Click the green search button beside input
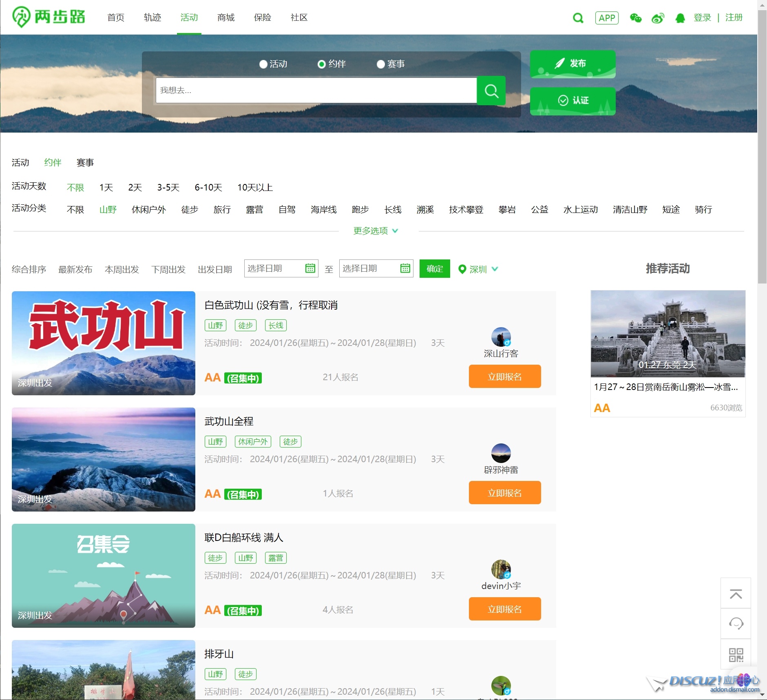This screenshot has height=700, width=767. [491, 91]
